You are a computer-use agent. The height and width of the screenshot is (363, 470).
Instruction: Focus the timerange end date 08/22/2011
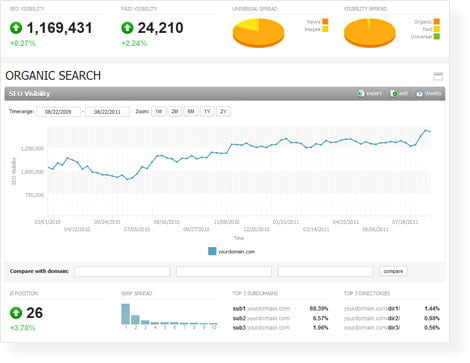tap(107, 112)
